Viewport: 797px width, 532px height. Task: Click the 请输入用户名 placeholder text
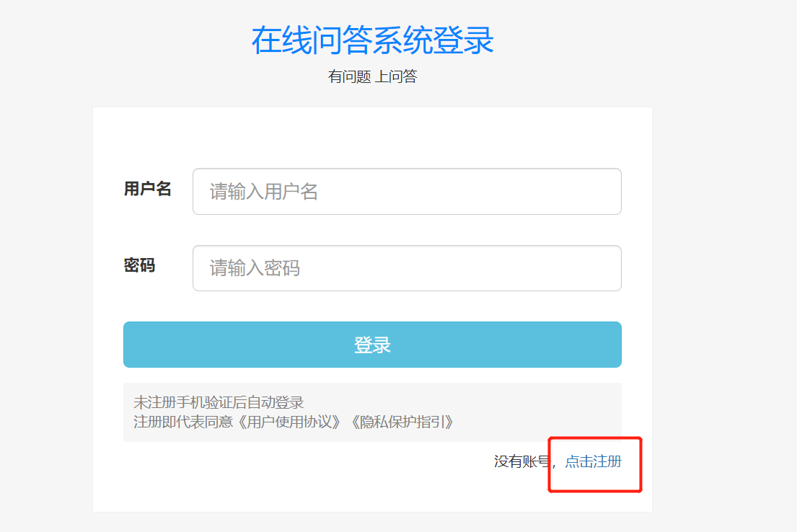pos(264,192)
